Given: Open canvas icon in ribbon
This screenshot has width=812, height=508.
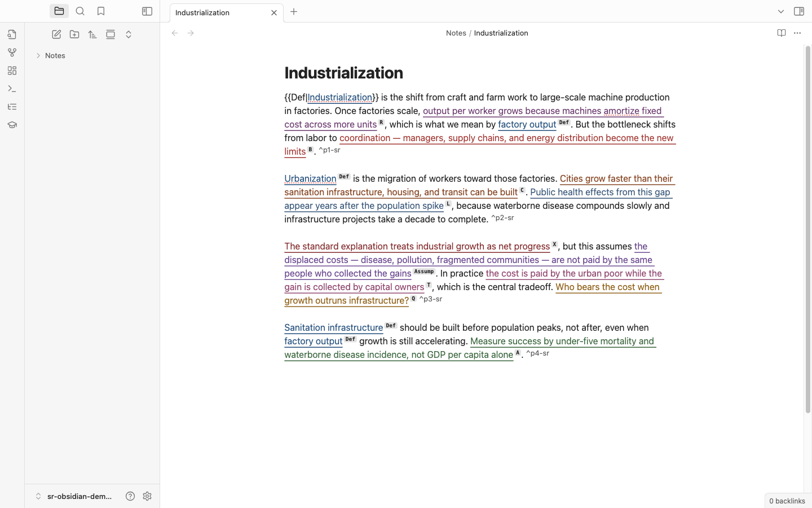Looking at the screenshot, I should (12, 71).
